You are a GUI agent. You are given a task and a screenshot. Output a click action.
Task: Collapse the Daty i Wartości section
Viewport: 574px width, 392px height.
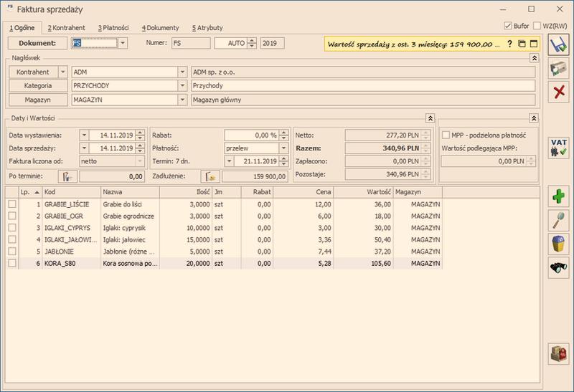(x=430, y=118)
